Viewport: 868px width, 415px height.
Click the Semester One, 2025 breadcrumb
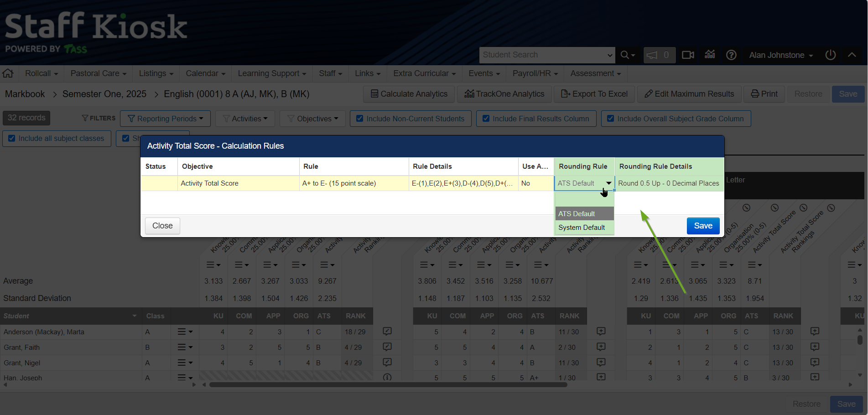pyautogui.click(x=104, y=94)
